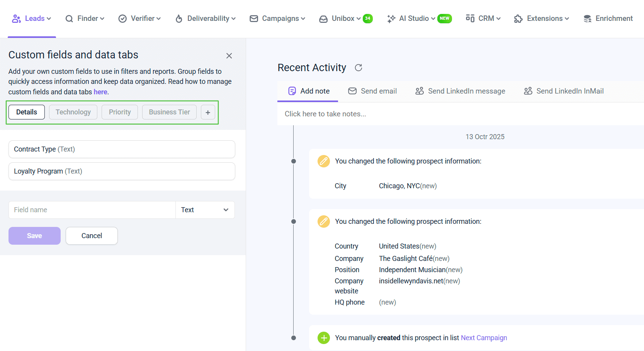Open the Text field type dropdown
The width and height of the screenshot is (644, 351).
[x=205, y=210]
